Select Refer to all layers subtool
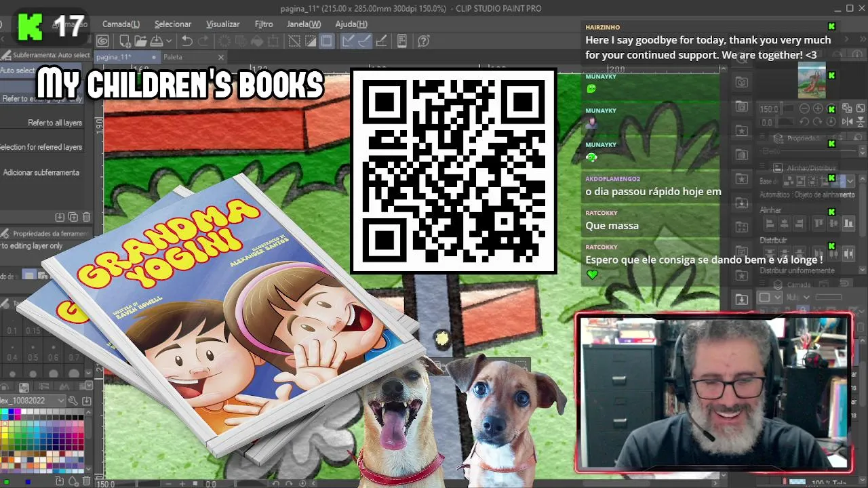 click(55, 123)
